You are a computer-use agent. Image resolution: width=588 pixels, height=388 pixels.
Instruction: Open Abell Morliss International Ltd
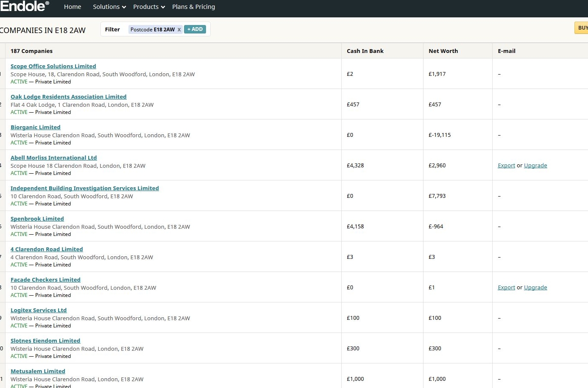[x=53, y=158]
